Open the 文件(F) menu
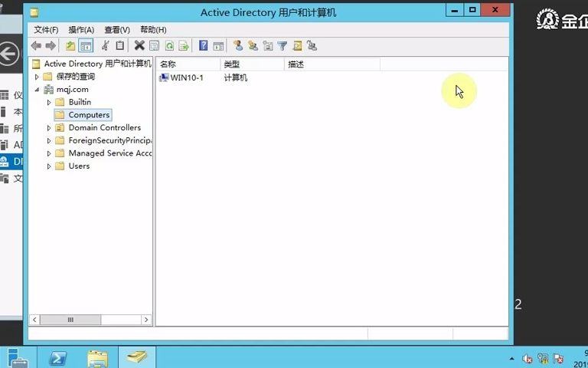 [x=46, y=30]
